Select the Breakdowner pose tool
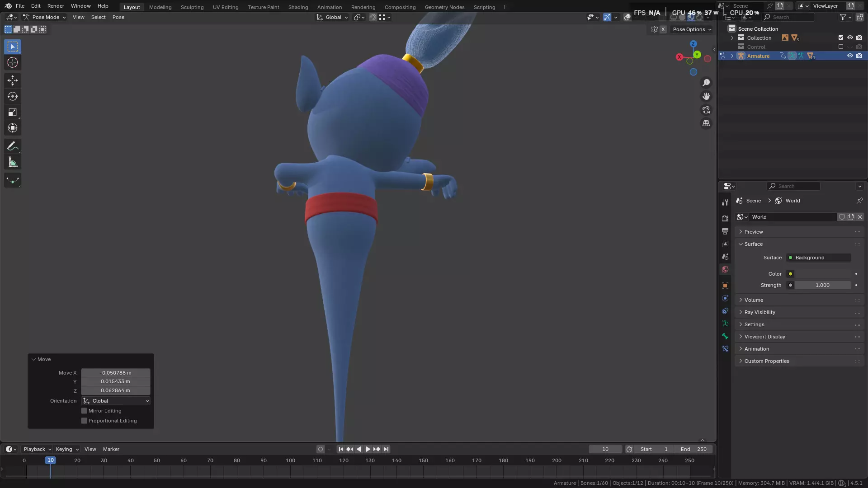The width and height of the screenshot is (868, 488). [x=13, y=180]
